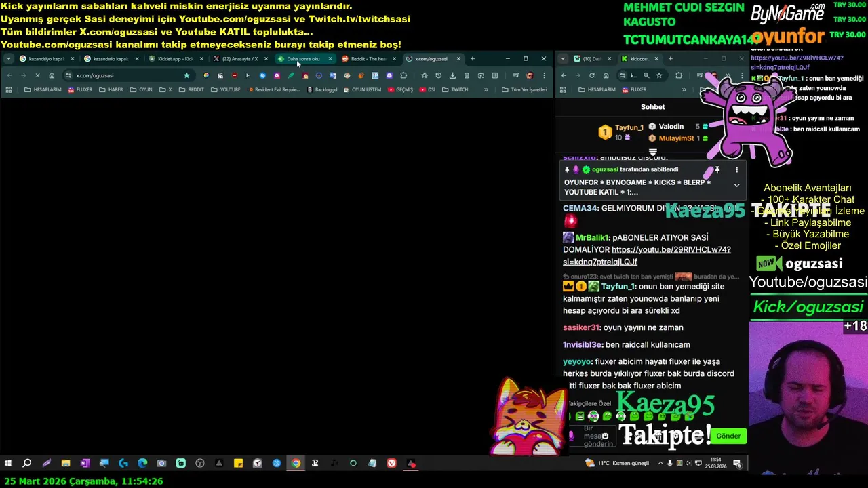Open Windows Start menu
This screenshot has width=868, height=488.
coord(8,463)
